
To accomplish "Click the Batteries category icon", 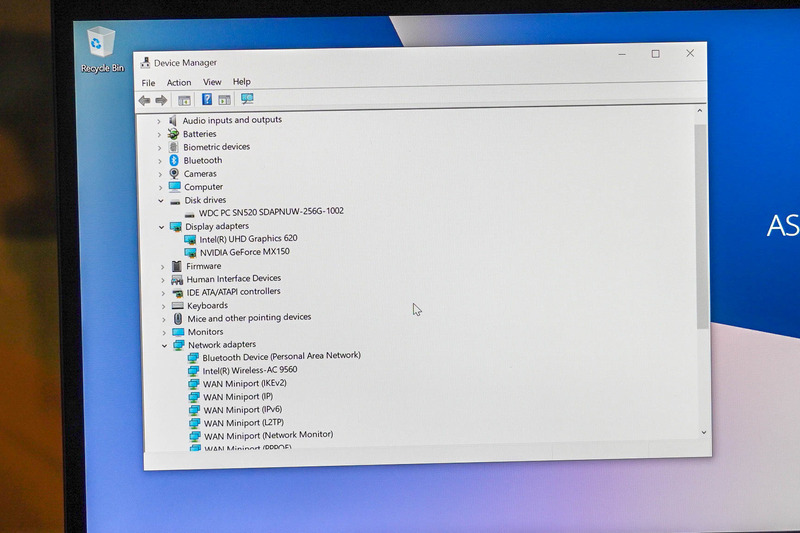I will click(173, 134).
